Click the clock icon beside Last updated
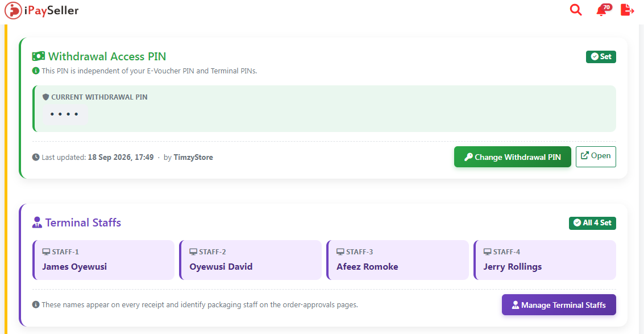This screenshot has height=334, width=644. [36, 156]
